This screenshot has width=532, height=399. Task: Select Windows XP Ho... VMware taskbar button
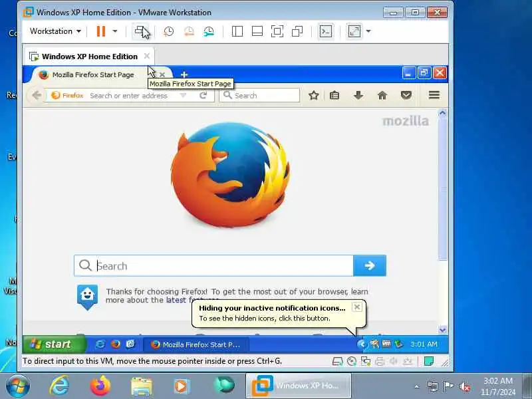coord(298,386)
